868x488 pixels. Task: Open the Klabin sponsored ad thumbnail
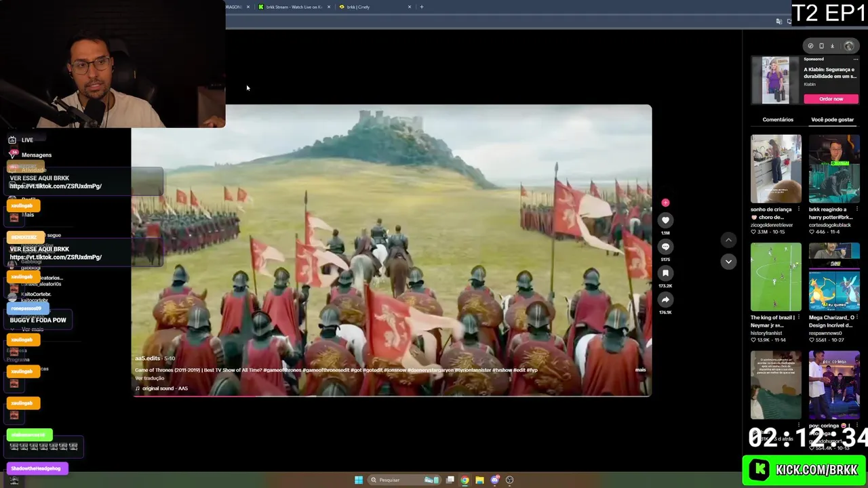(x=776, y=80)
